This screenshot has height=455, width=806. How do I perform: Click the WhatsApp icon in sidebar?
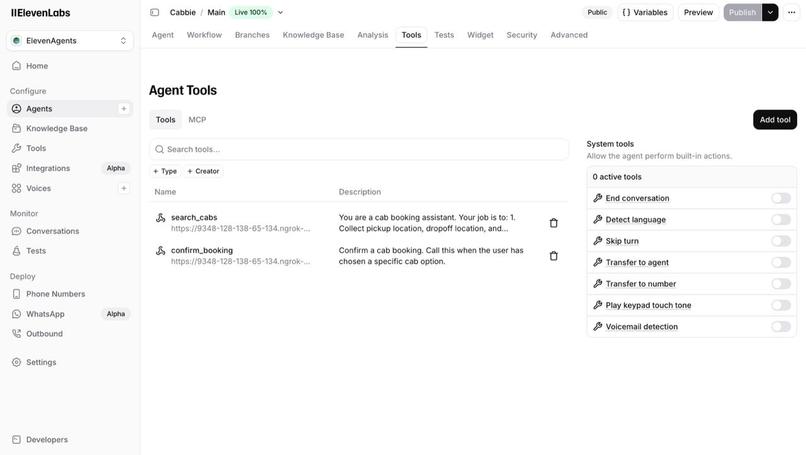pos(16,314)
